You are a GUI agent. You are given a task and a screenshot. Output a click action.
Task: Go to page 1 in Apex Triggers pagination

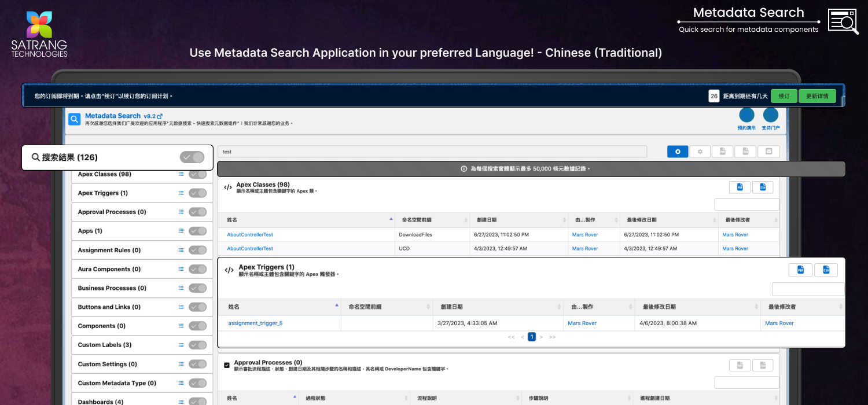[x=532, y=337]
